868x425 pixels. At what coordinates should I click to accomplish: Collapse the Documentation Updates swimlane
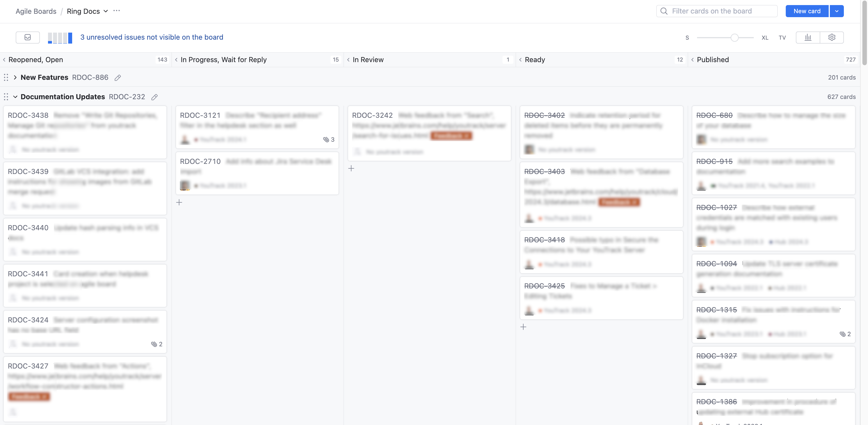pyautogui.click(x=15, y=97)
